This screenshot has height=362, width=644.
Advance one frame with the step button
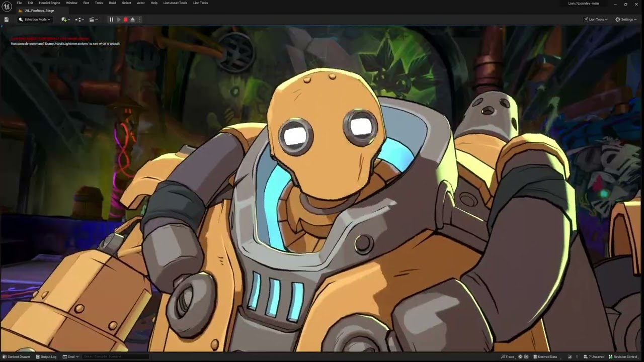coord(118,20)
